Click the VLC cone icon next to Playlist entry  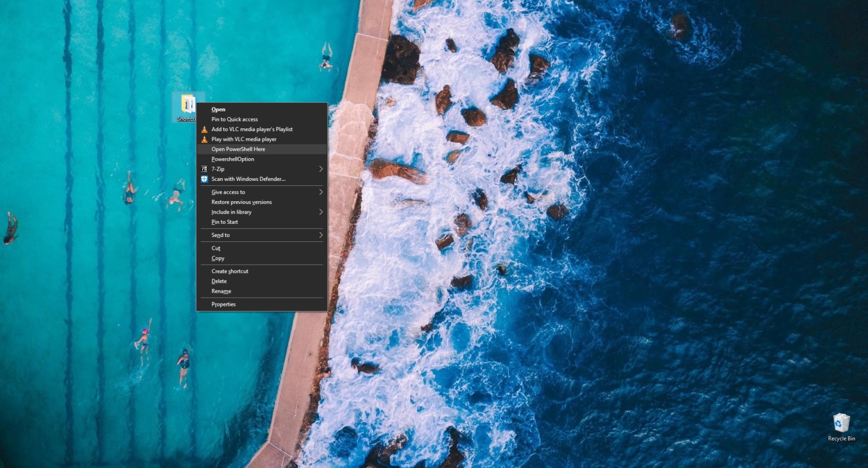coord(204,129)
